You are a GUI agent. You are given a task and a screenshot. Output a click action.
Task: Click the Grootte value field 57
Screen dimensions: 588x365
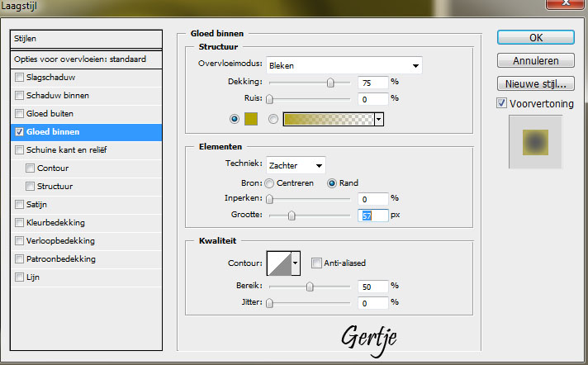pos(372,216)
